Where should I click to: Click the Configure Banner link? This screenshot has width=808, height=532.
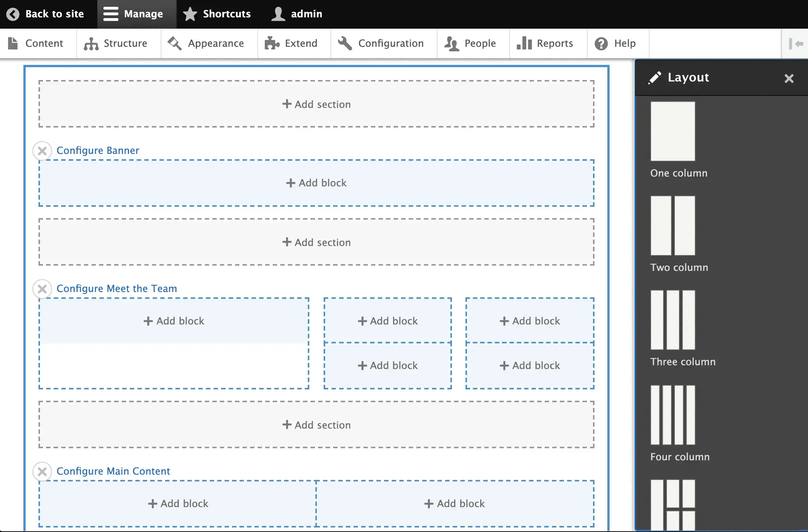(x=98, y=151)
